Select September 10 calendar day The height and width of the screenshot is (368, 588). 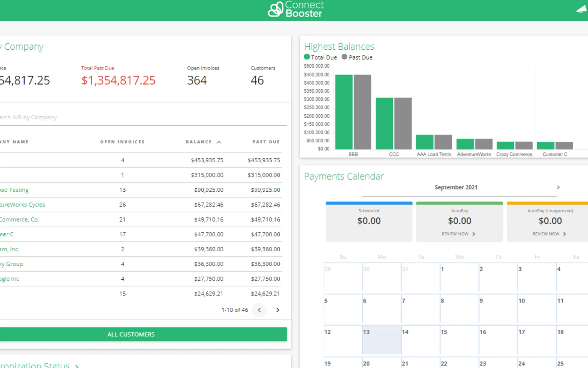click(537, 308)
